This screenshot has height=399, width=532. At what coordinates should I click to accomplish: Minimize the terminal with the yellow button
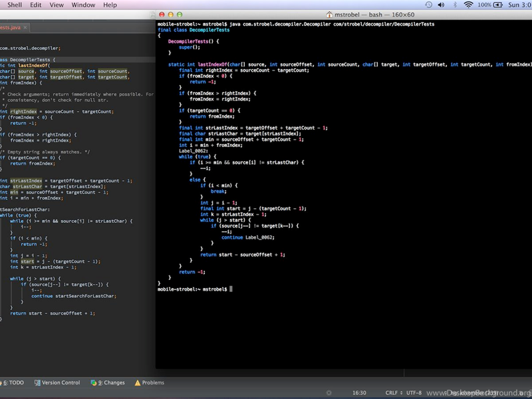click(x=171, y=15)
